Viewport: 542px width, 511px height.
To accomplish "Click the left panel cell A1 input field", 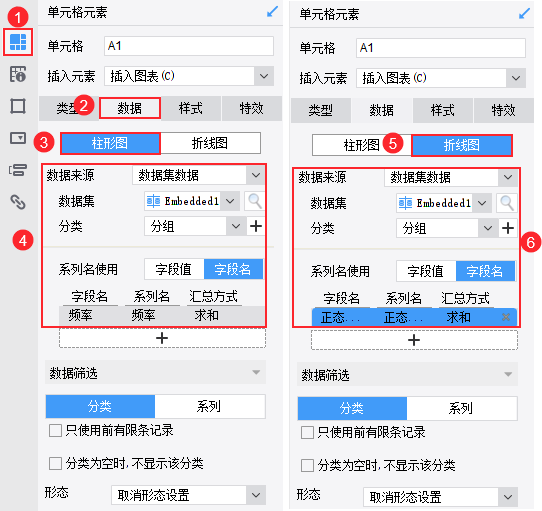I will (189, 46).
